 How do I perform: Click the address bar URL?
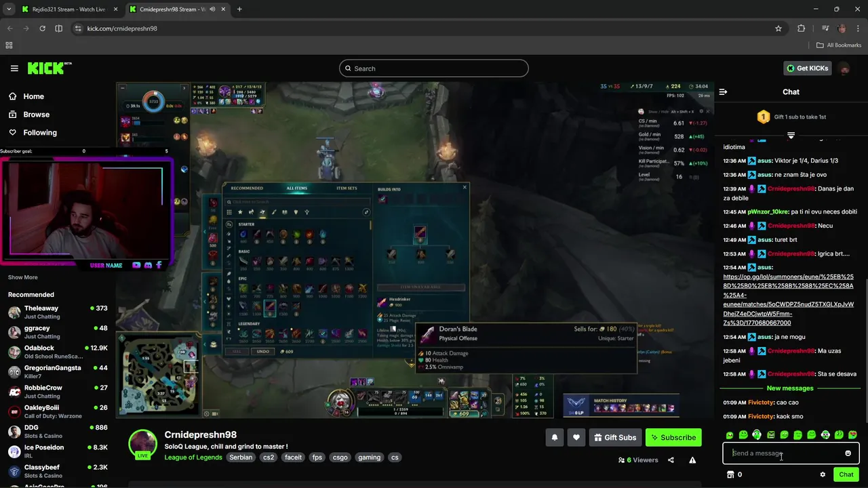pos(122,28)
